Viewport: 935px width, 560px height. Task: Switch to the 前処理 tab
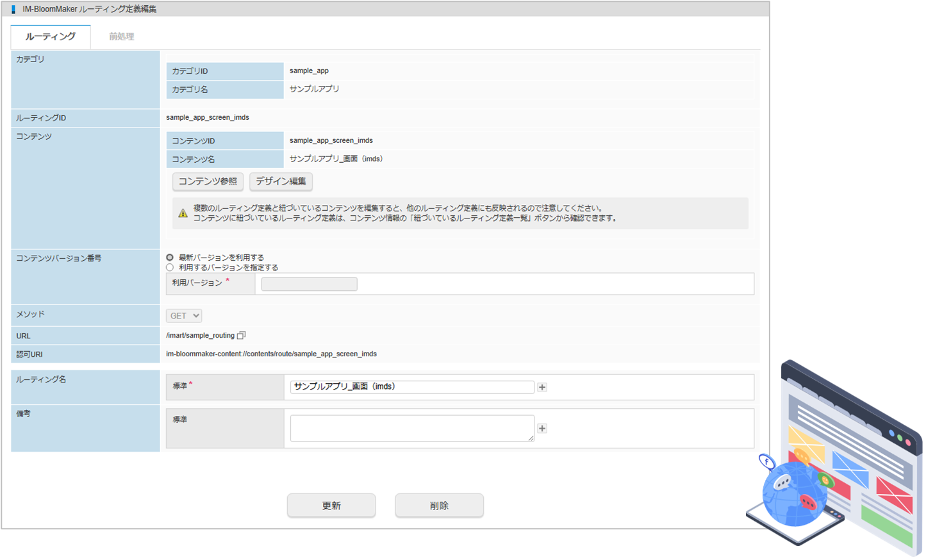coord(121,37)
